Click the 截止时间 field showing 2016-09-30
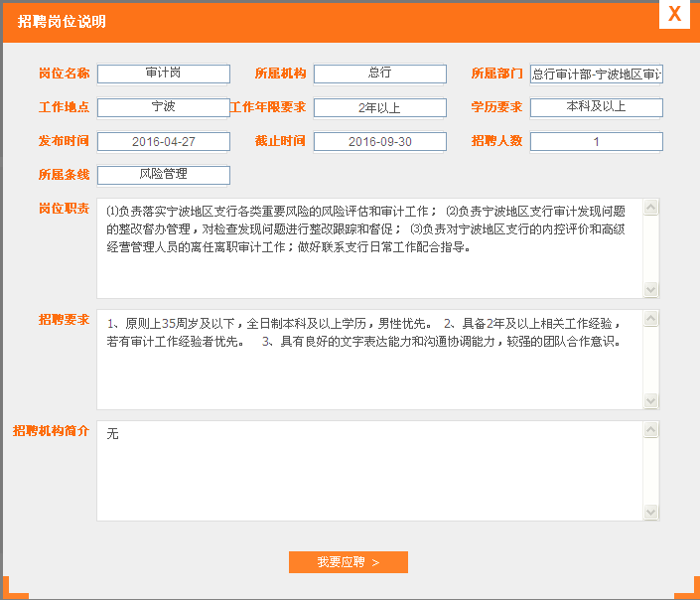The width and height of the screenshot is (700, 600). pyautogui.click(x=380, y=141)
